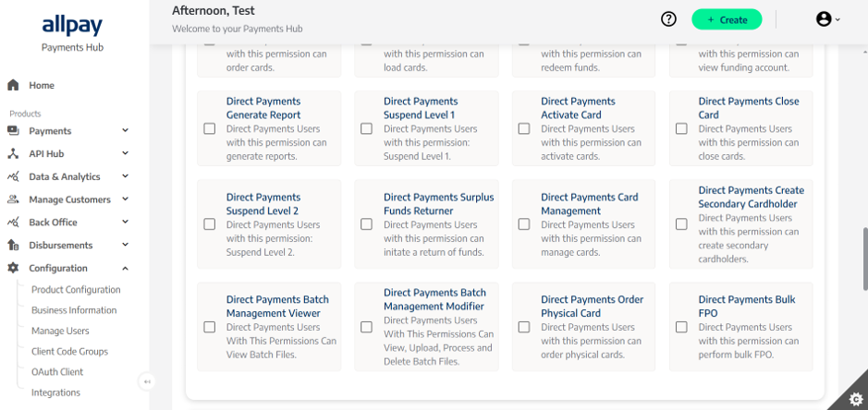Screen dimensions: 868x410
Task: Collapse the sidebar with the arrow button
Action: pos(147,381)
